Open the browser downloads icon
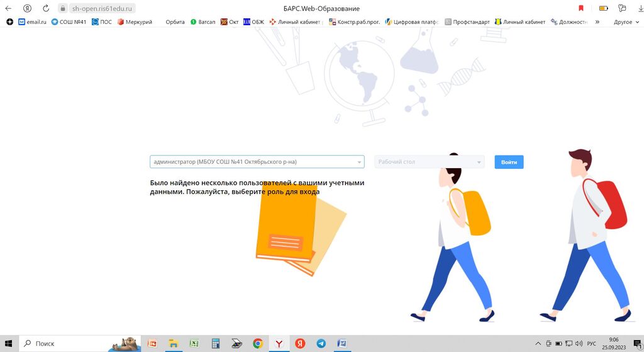This screenshot has width=644, height=352. click(x=640, y=8)
